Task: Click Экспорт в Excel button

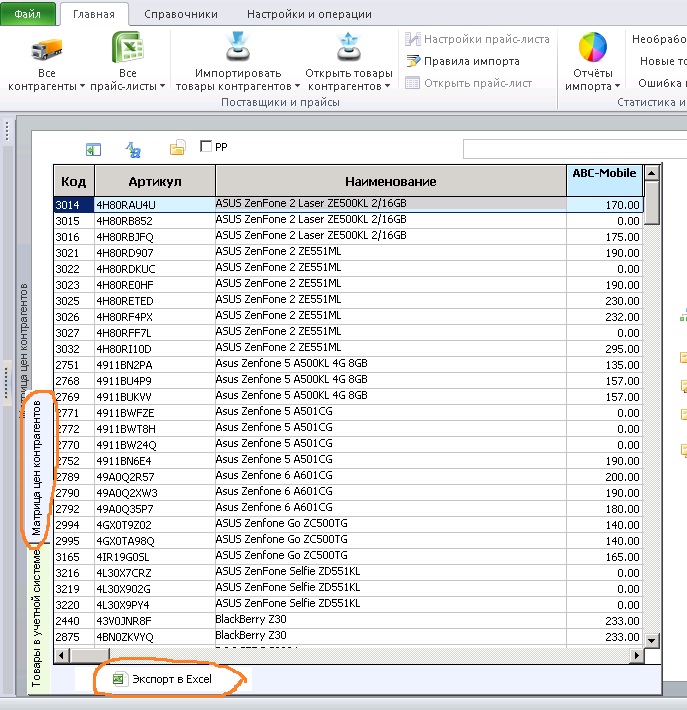Action: coord(163,679)
